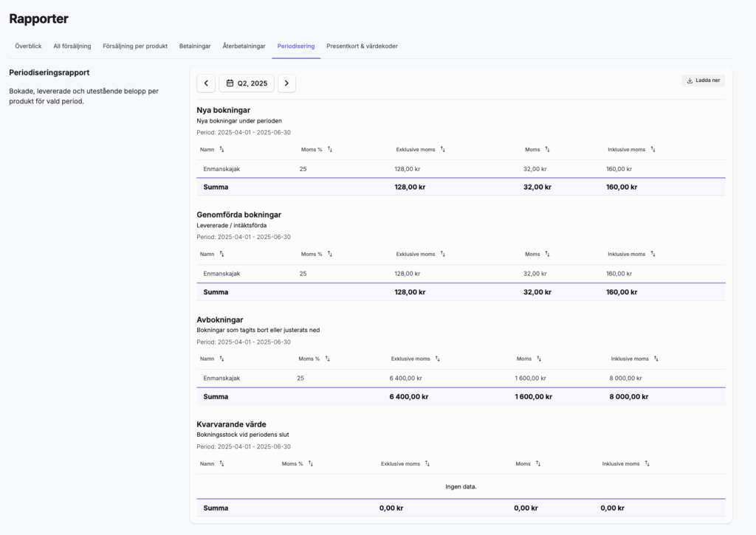
Task: Go to next period with right chevron
Action: tap(286, 83)
